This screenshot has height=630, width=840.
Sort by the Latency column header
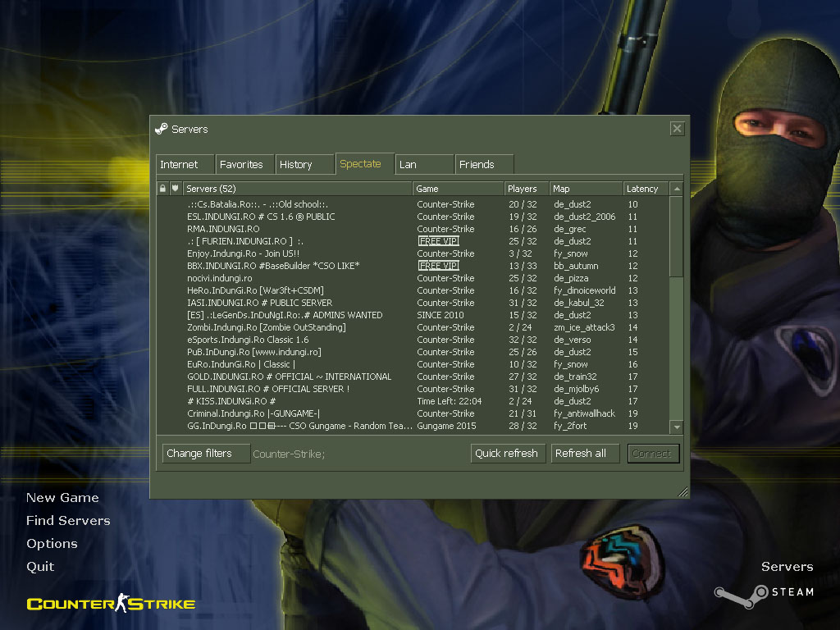[646, 189]
